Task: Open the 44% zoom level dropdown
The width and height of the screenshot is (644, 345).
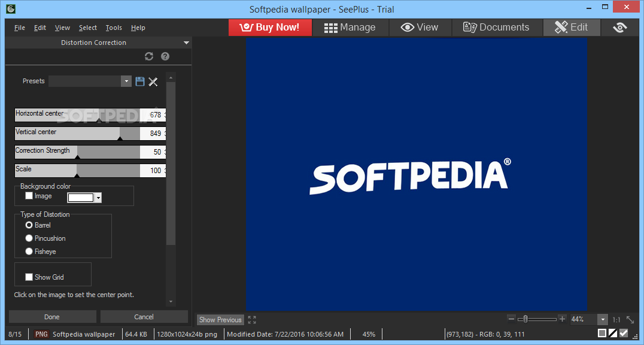Action: point(603,319)
